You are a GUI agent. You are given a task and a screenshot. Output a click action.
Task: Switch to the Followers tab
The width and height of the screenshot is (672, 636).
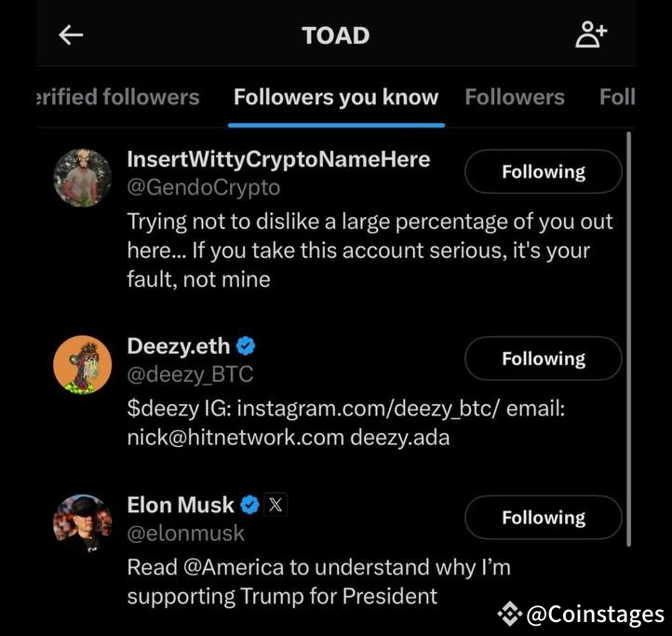(x=515, y=98)
